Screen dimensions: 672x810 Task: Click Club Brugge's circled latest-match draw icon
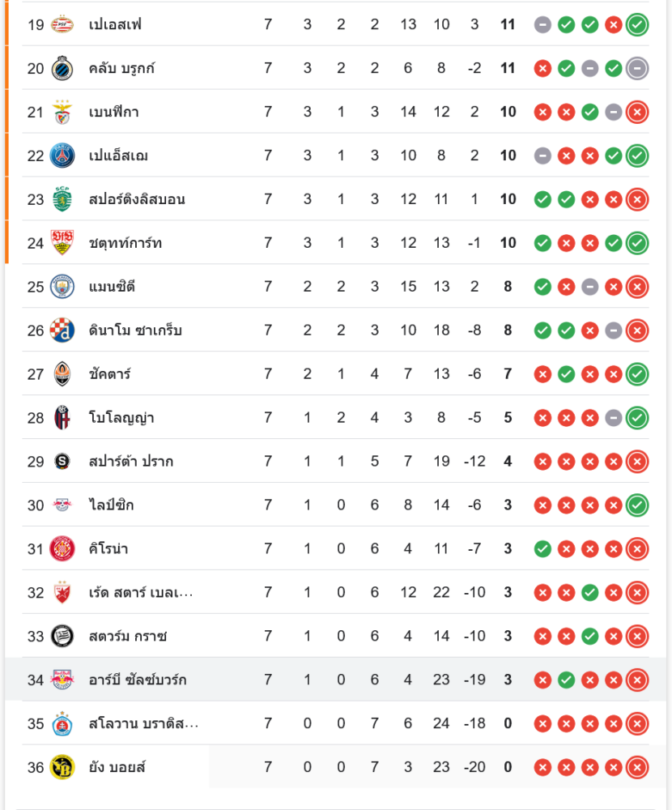pos(637,68)
